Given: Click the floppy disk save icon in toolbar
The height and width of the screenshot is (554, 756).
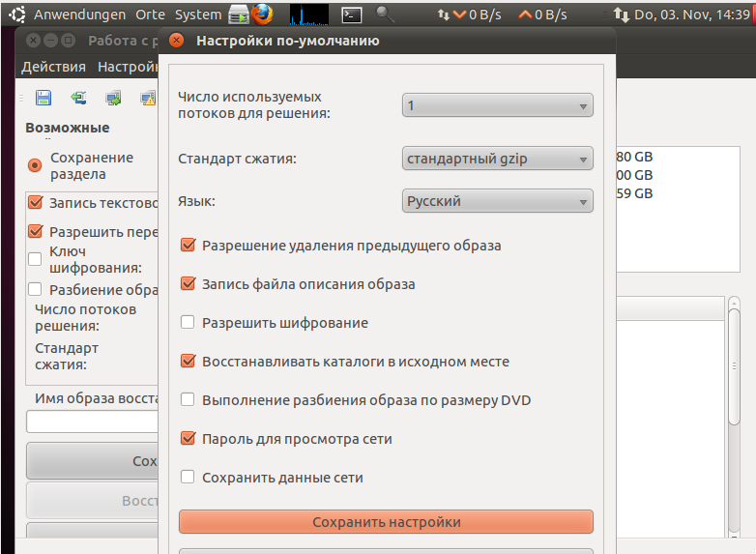Looking at the screenshot, I should click(x=44, y=98).
